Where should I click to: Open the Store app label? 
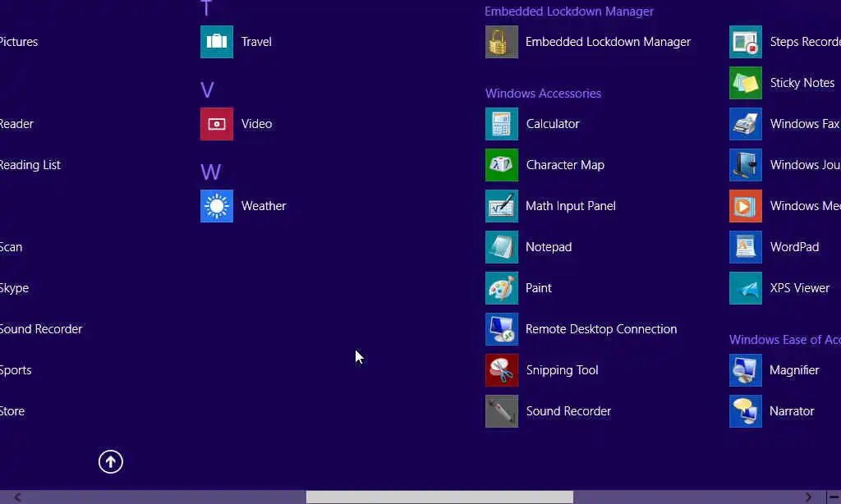(12, 411)
